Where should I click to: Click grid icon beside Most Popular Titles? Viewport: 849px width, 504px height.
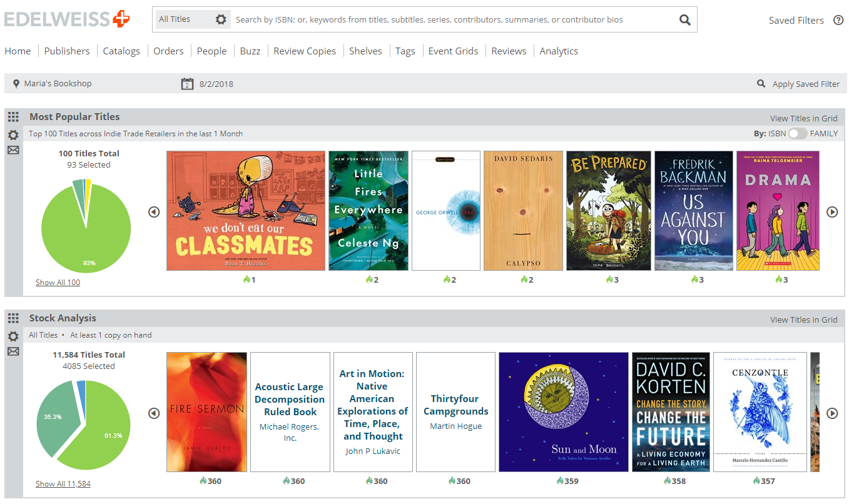pos(13,117)
